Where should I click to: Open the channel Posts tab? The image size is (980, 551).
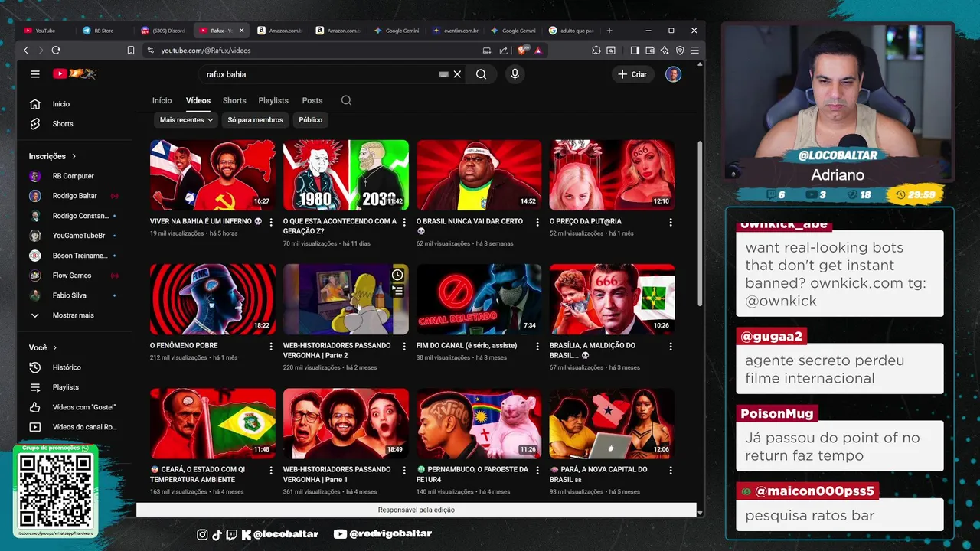click(x=312, y=100)
